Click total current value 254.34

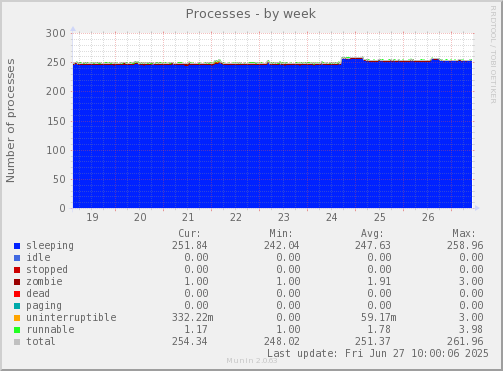pyautogui.click(x=190, y=341)
